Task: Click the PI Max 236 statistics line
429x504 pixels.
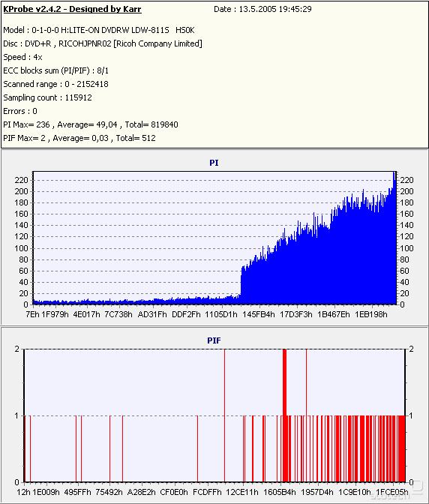Action: tap(91, 124)
